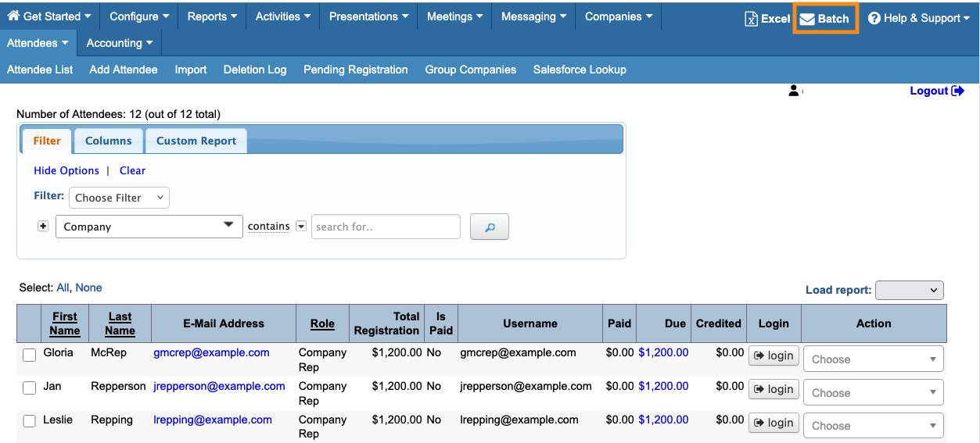The height and width of the screenshot is (443, 980).
Task: Switch to the Custom Report tab
Action: point(196,141)
